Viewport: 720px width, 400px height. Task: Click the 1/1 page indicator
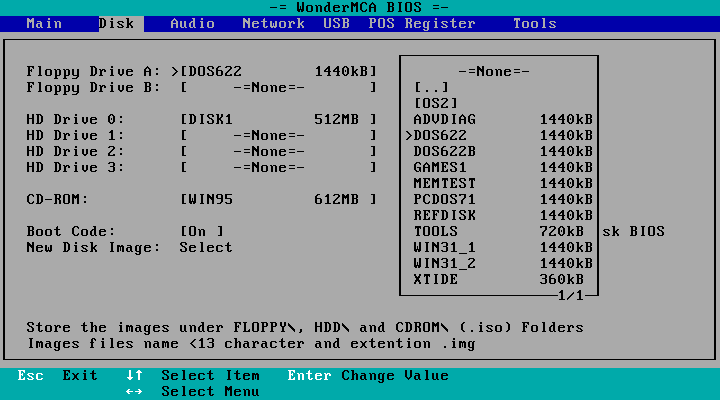(570, 296)
